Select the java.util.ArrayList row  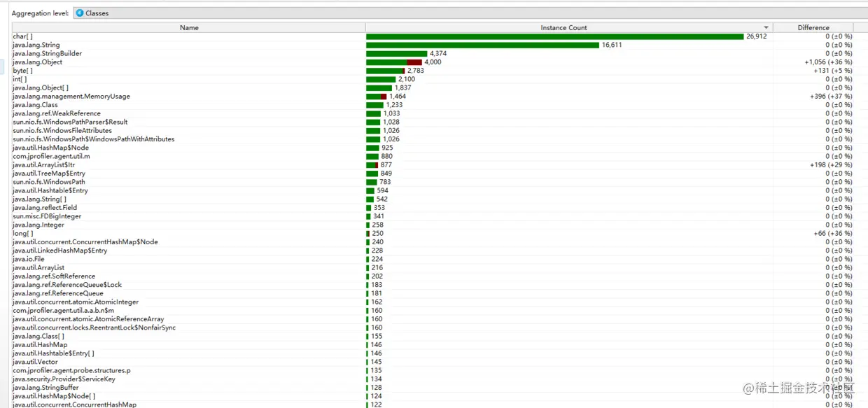click(x=433, y=267)
